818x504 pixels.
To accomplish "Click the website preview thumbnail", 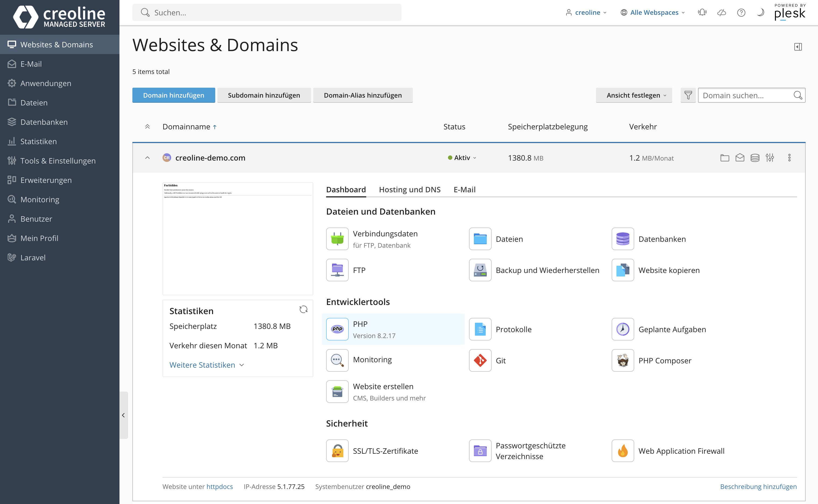I will point(237,238).
